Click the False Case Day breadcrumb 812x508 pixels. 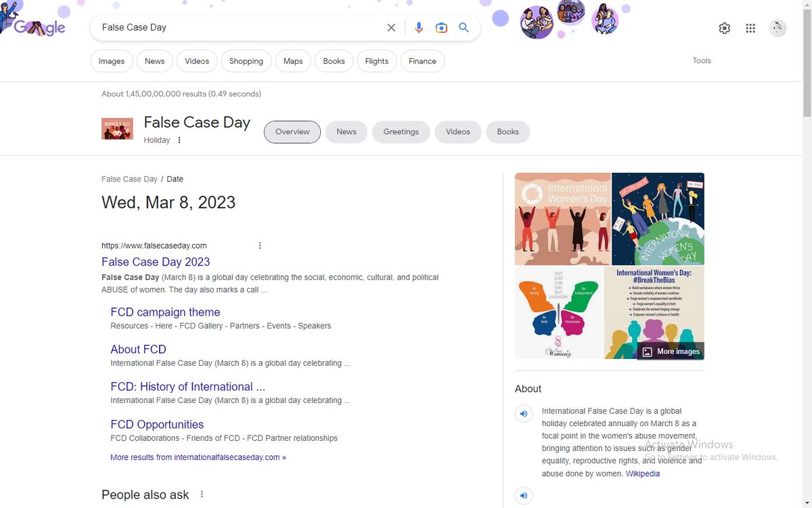[129, 179]
